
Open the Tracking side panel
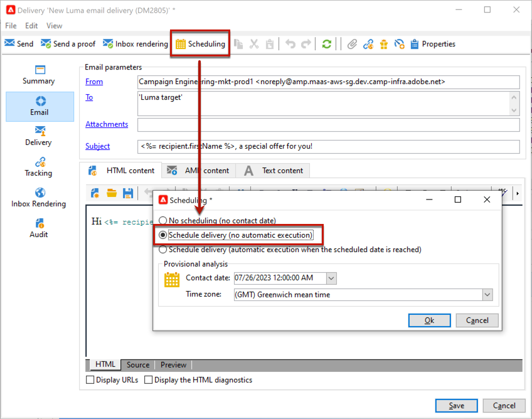click(39, 167)
